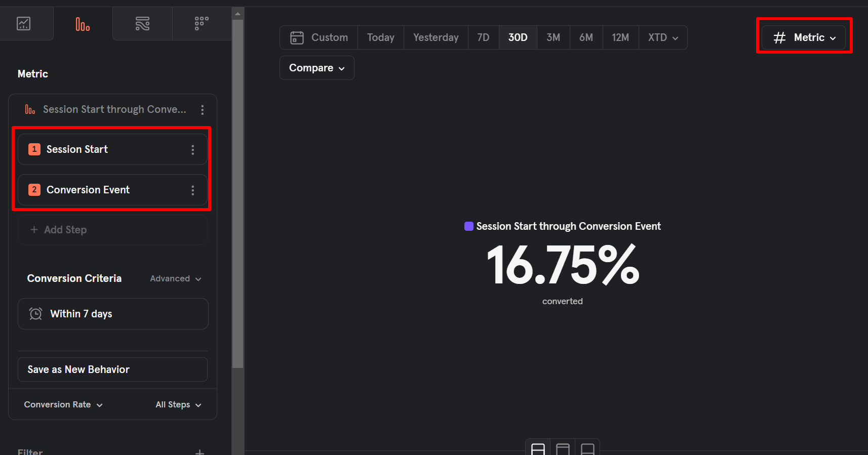Select the Today date range

coord(381,37)
